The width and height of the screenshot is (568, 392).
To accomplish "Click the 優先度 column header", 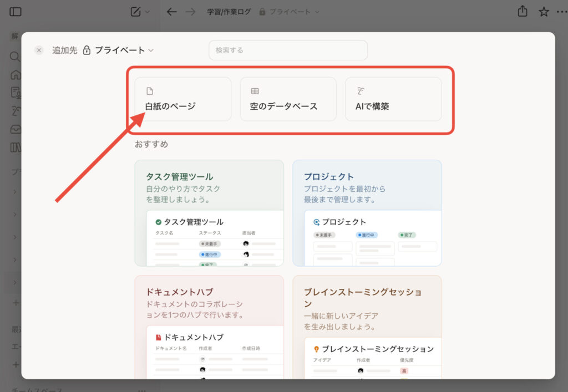I will tap(407, 360).
